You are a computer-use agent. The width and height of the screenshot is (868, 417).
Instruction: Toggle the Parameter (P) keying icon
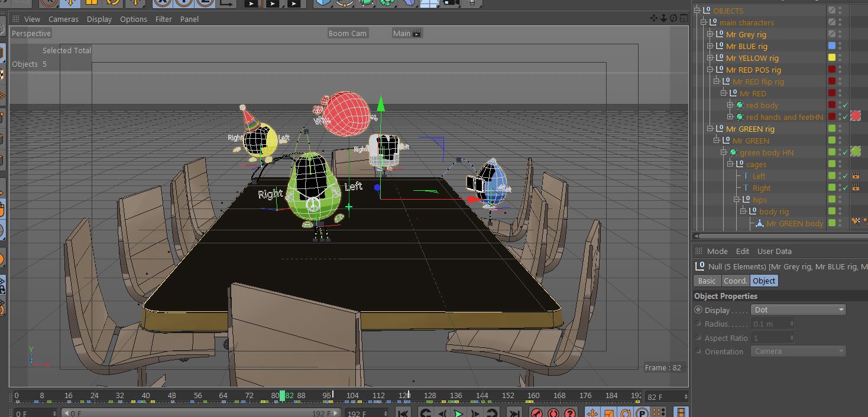pyautogui.click(x=642, y=413)
